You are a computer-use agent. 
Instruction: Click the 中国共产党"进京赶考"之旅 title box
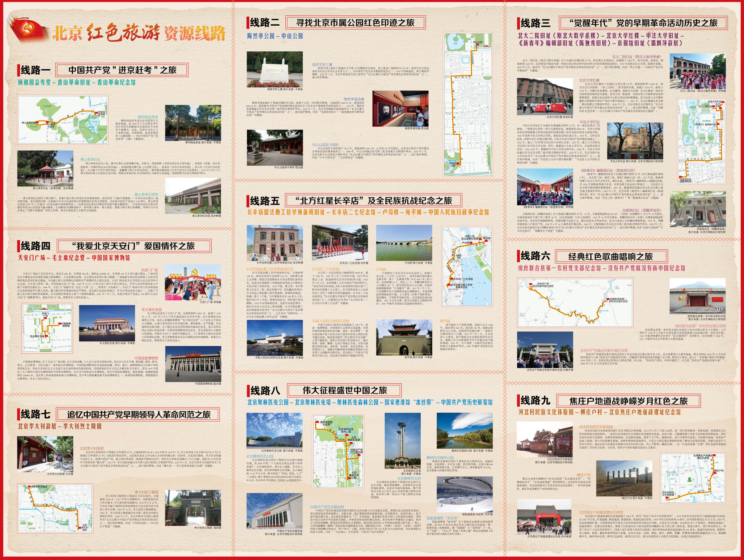point(122,70)
